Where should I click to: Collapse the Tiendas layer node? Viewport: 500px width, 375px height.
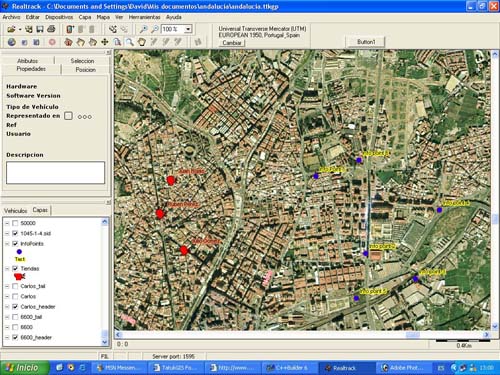7,268
